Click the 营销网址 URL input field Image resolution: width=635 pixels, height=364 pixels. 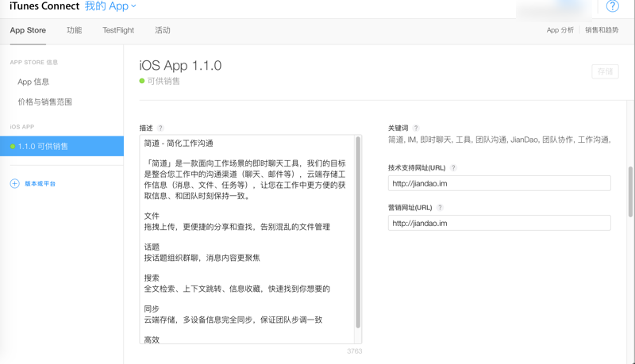499,223
